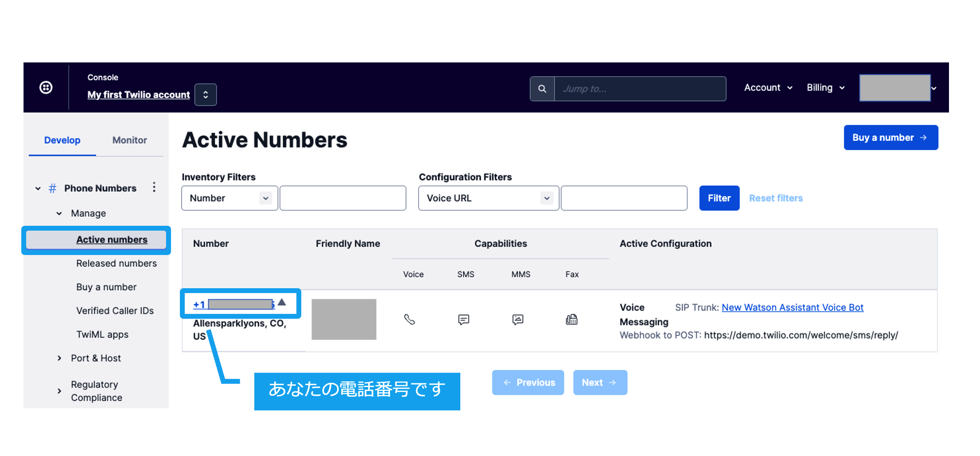Open the Twilio logo home icon
The height and width of the screenshot is (456, 980).
(x=46, y=88)
